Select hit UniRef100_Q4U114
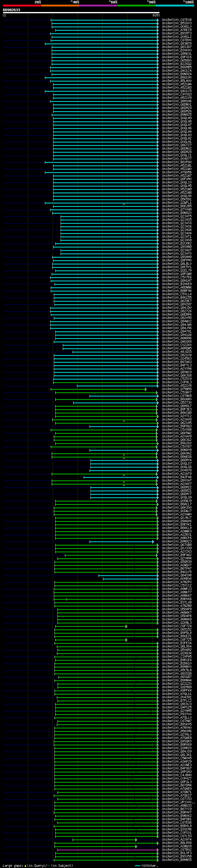Image resolution: width=197 pixels, height=868 pixels. [x=177, y=71]
